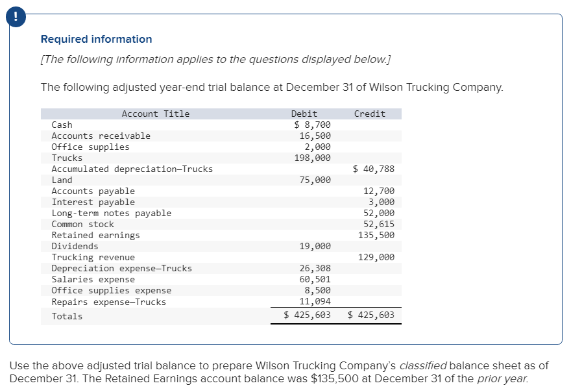Click the blue exclamation alert icon

click(15, 17)
